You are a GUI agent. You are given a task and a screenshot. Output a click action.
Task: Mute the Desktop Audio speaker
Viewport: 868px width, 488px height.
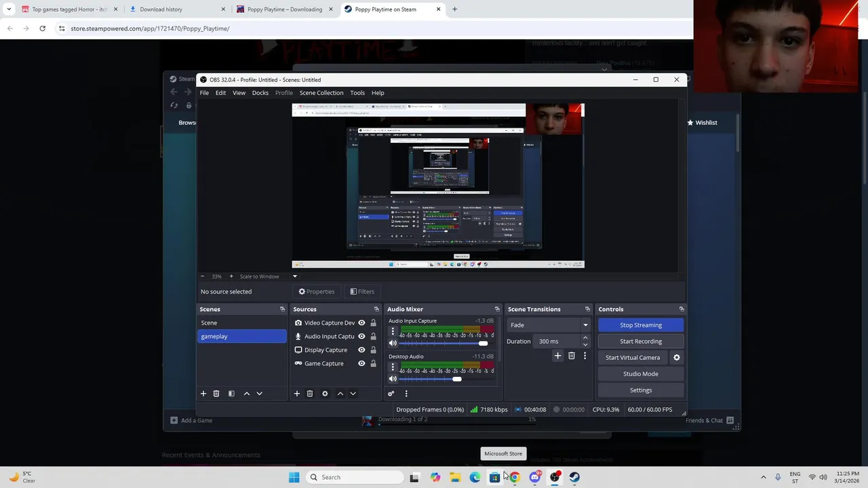click(x=393, y=379)
